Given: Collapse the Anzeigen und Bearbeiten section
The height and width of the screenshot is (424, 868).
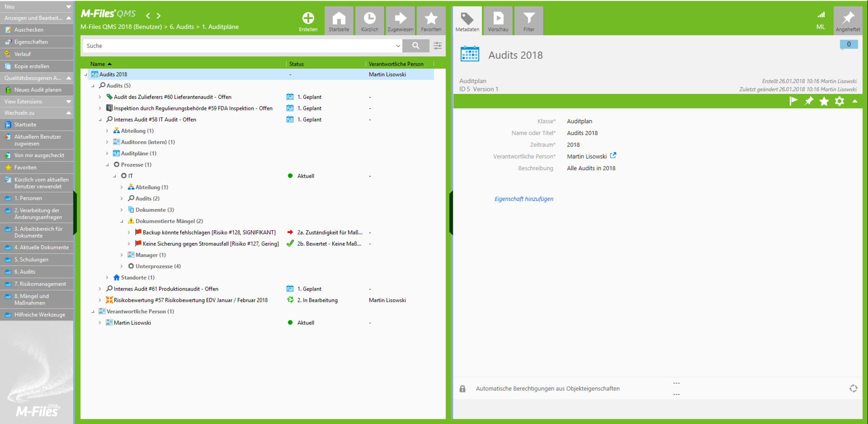Looking at the screenshot, I should (68, 18).
